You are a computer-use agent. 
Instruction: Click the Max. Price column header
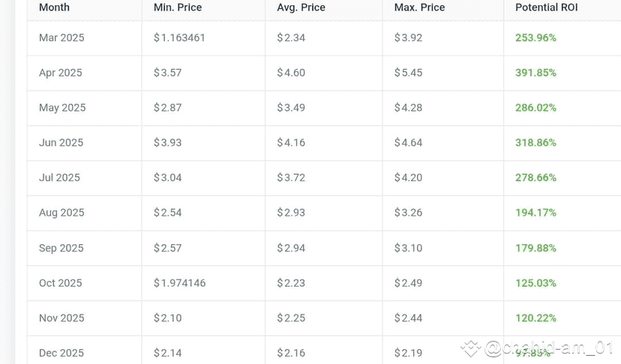click(419, 7)
